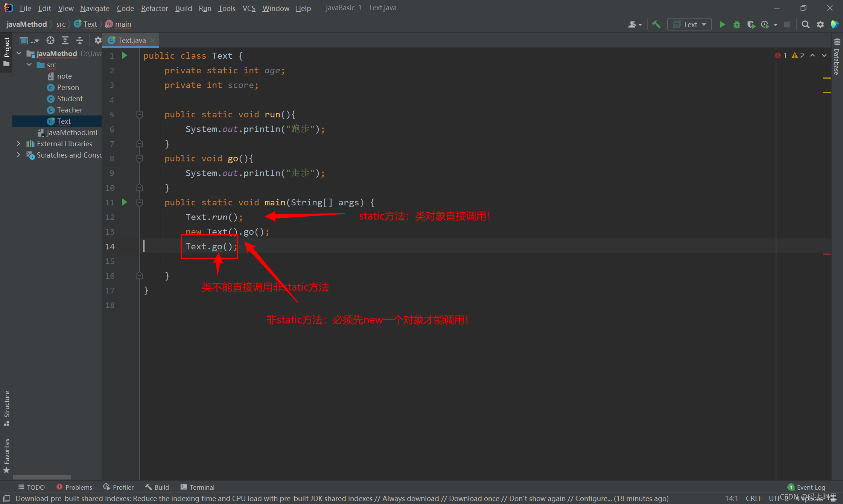Open the Refactor menu
Screen dimensions: 843x504
pyautogui.click(x=154, y=8)
